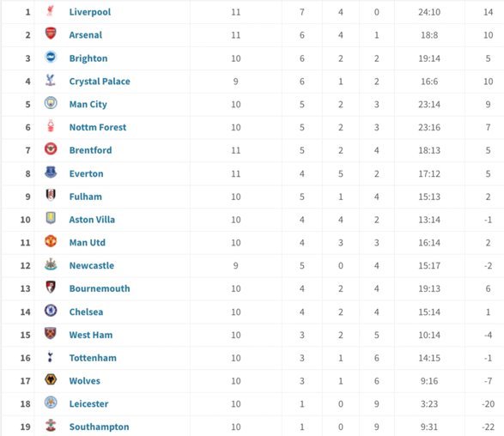Select the Newcastle team name
Screen dimensions: 504x436
pos(92,265)
